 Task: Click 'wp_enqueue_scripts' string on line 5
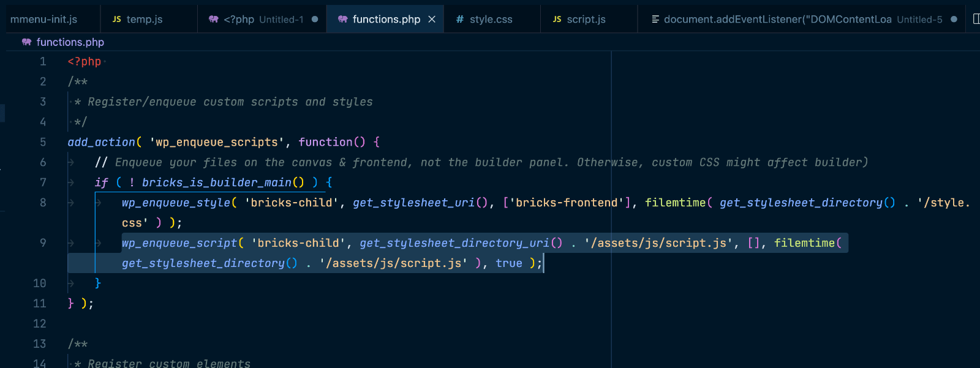217,142
